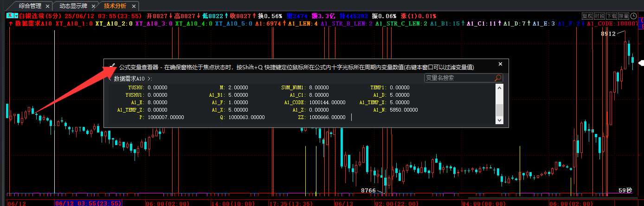Screen dimensions: 644x206
Task: Click the XT_A10_3 magenta indicator label
Action: coord(154,23)
